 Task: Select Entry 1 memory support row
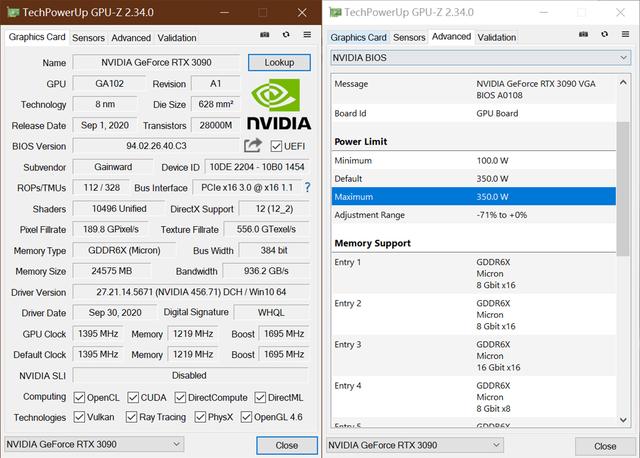coord(473,273)
